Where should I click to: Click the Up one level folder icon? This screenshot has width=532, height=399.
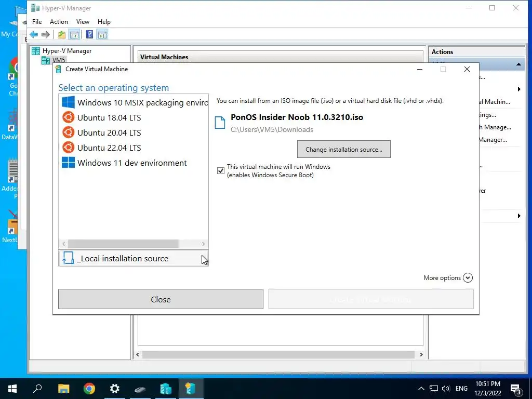pyautogui.click(x=61, y=35)
